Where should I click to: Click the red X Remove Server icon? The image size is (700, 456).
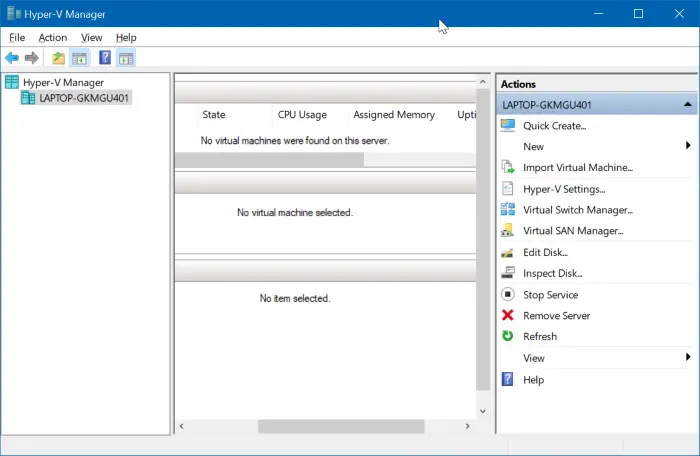508,315
